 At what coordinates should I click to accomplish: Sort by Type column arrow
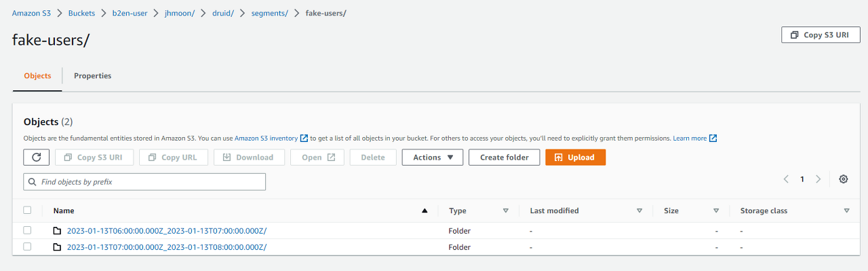(506, 211)
